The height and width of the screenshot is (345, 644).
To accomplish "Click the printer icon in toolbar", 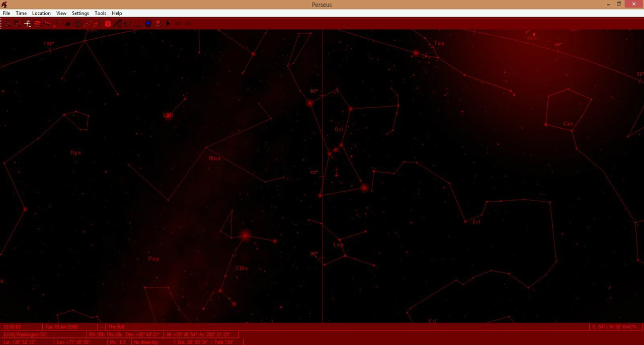I will click(157, 24).
